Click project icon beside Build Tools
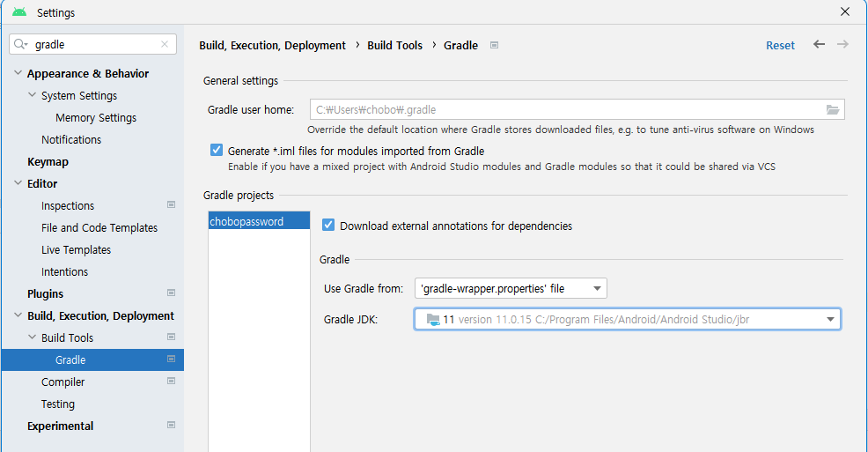This screenshot has height=452, width=868. tap(171, 337)
